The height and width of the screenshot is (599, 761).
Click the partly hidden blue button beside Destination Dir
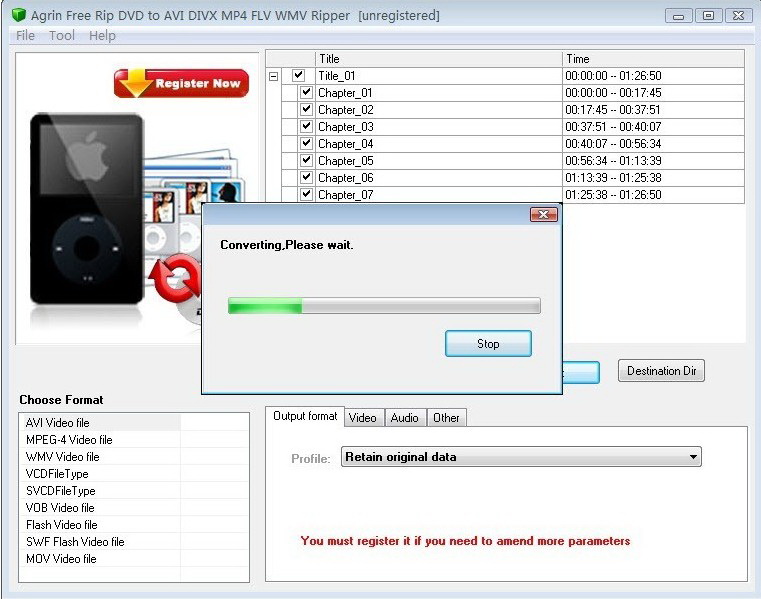[x=581, y=372]
